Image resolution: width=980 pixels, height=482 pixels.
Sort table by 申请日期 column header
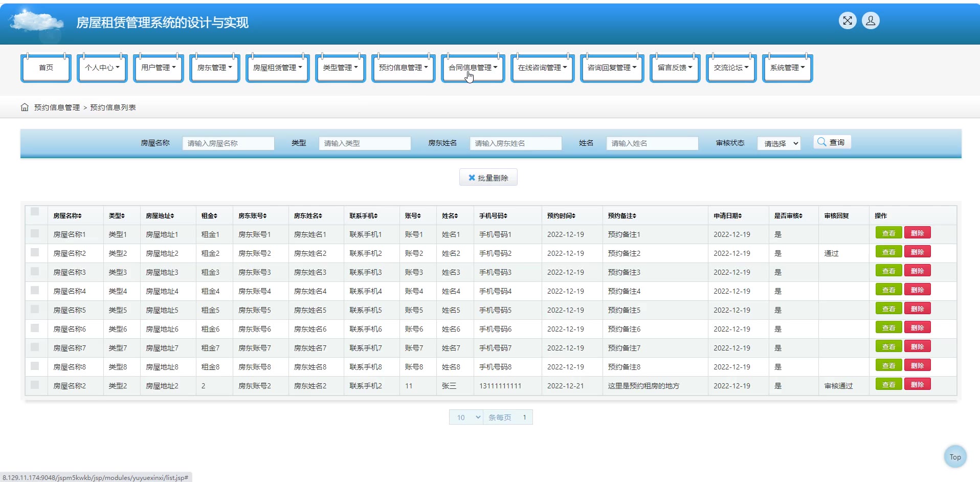728,216
